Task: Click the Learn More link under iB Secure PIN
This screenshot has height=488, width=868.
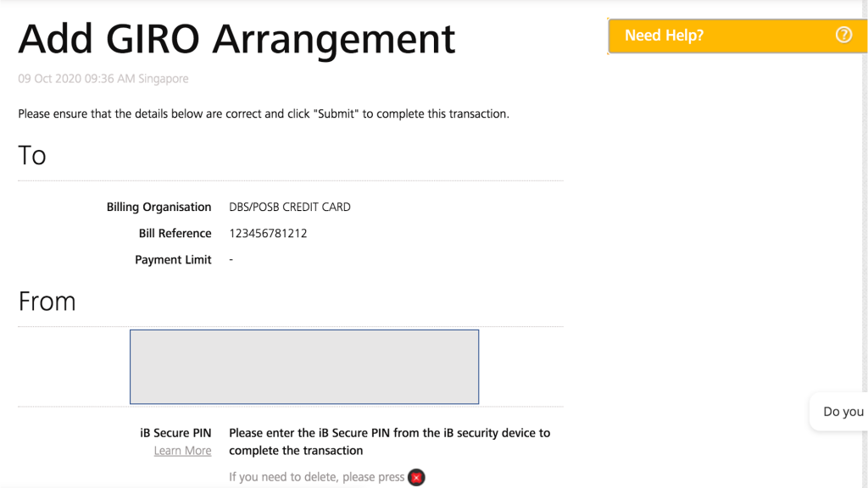Action: [x=182, y=450]
